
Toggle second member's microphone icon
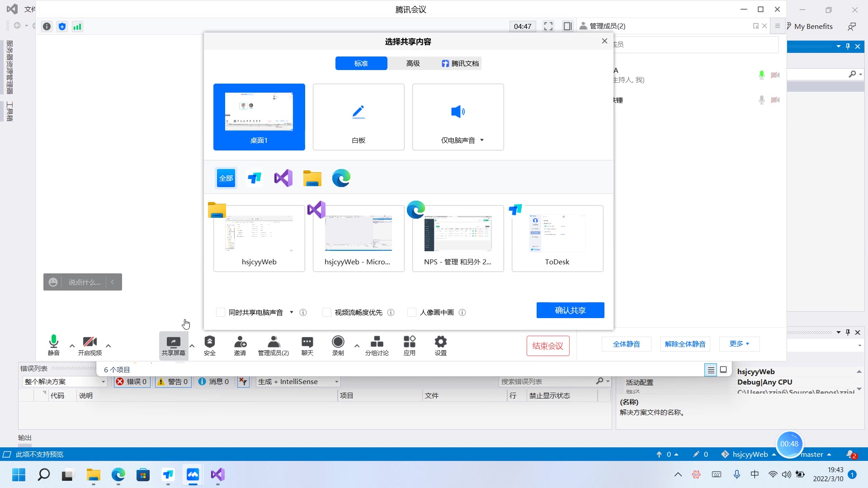(762, 100)
